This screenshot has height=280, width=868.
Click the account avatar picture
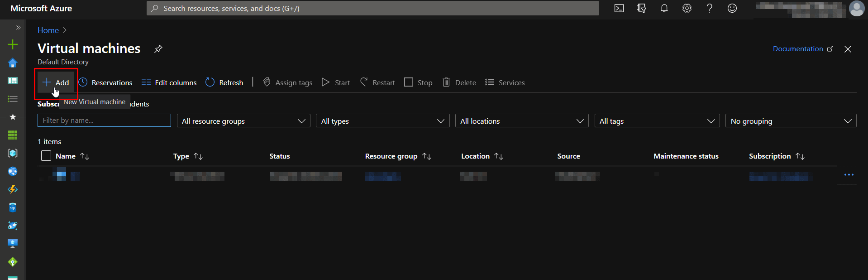857,8
